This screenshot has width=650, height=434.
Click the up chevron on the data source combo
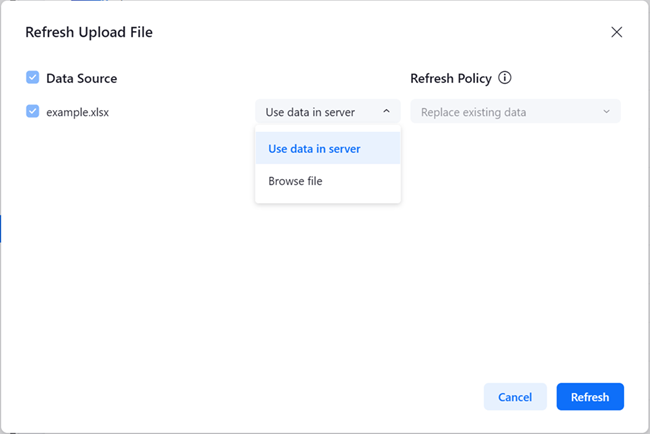(387, 112)
